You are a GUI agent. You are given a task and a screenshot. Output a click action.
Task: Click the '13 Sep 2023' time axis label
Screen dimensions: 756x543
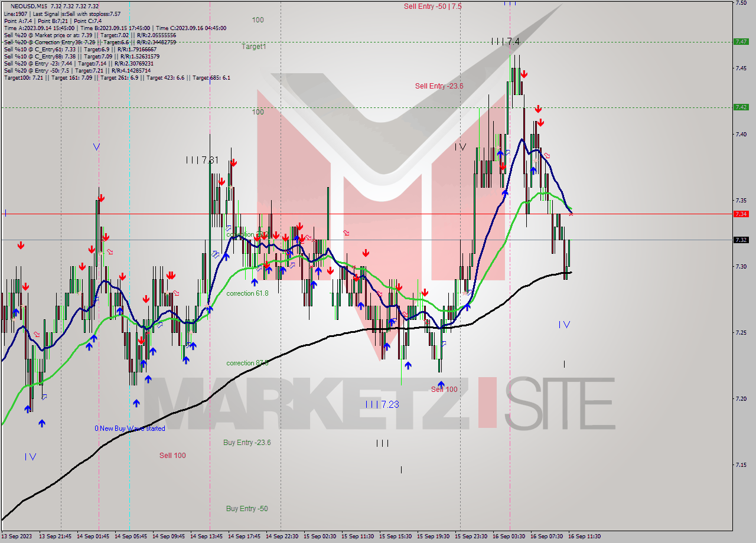(16, 537)
